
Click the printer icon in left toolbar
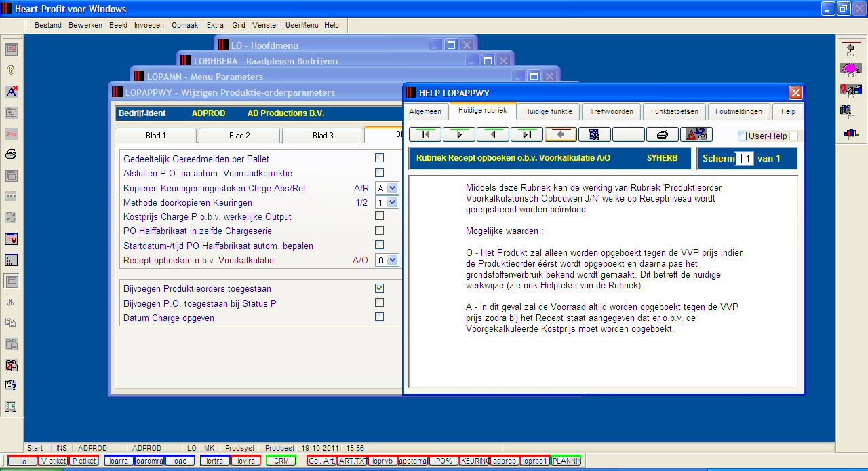[12, 154]
